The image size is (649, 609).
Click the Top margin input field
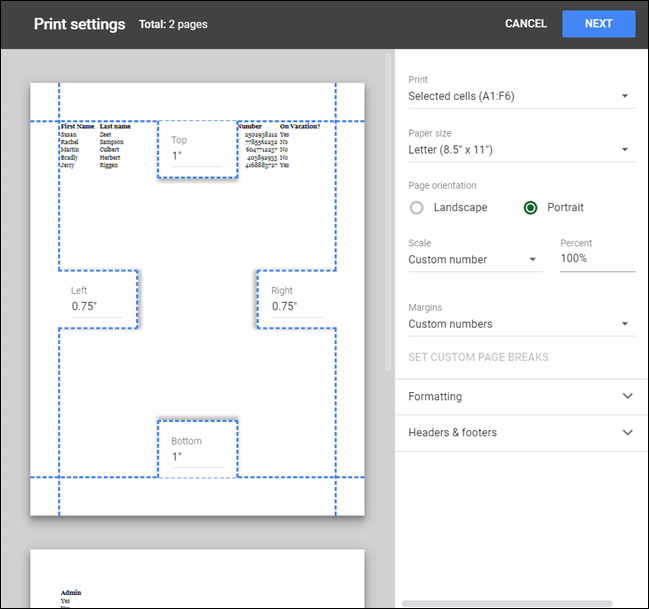click(197, 156)
